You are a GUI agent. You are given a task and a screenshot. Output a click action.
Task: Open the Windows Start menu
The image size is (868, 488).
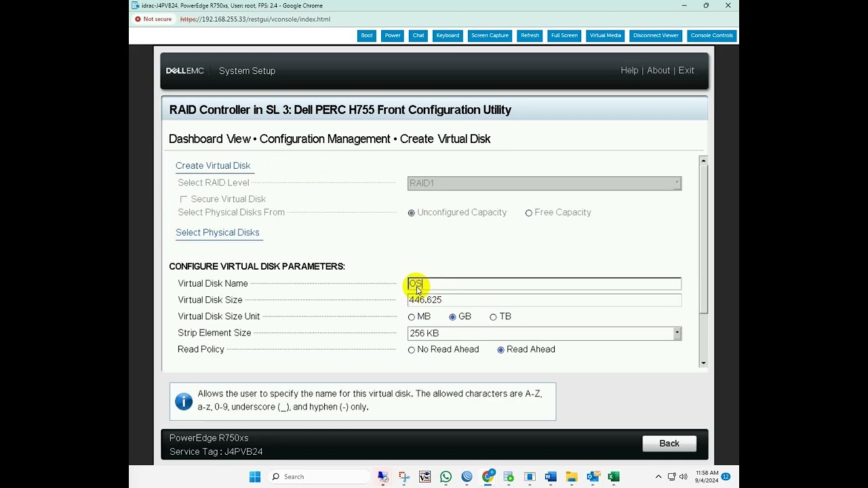click(x=255, y=476)
